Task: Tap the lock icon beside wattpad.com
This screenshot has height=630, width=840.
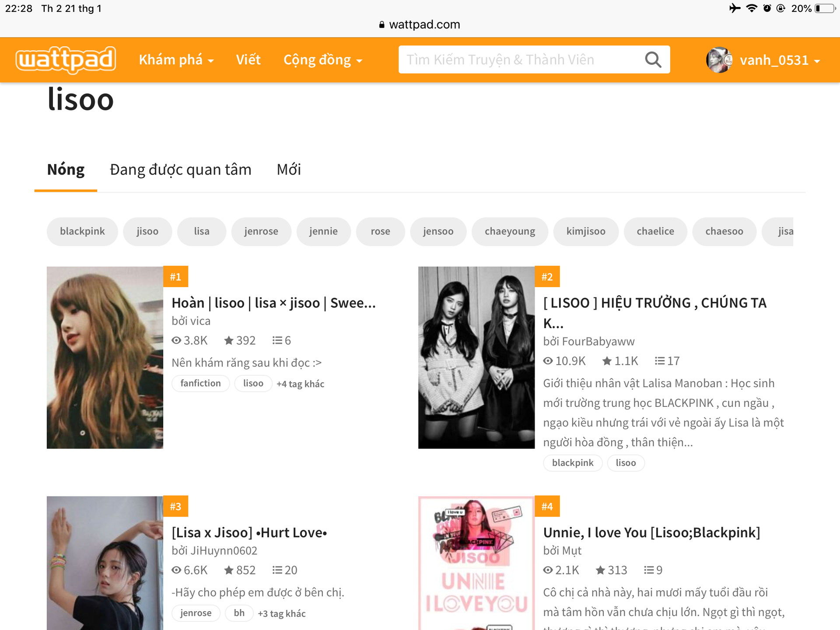Action: (x=381, y=25)
